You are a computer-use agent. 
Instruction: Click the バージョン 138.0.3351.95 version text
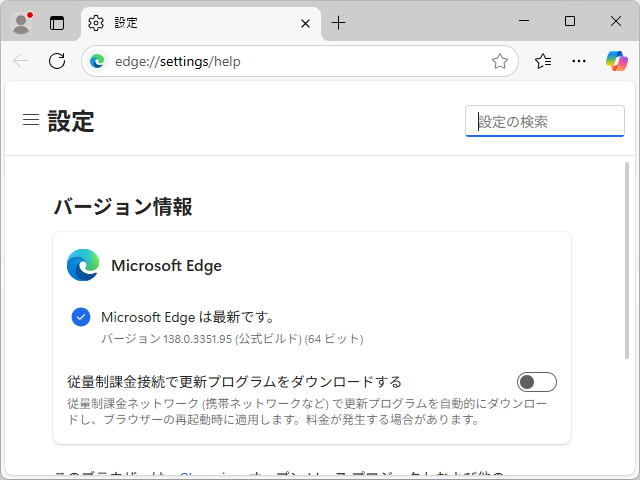coord(232,339)
